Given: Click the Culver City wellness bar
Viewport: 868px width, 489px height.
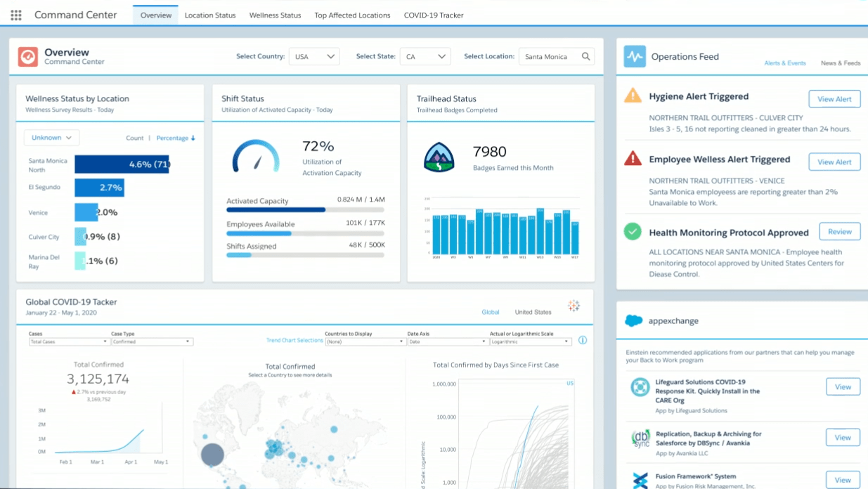Looking at the screenshot, I should tap(80, 237).
